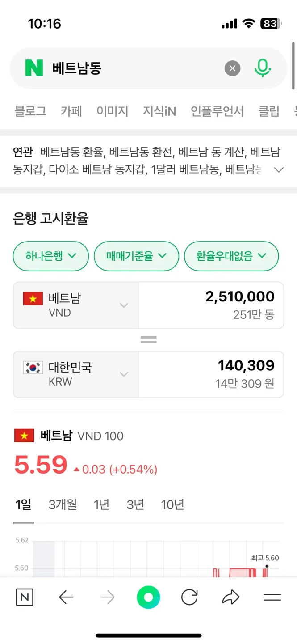Open the 매매기준율 rate type dropdown
The height and width of the screenshot is (644, 297).
136,256
